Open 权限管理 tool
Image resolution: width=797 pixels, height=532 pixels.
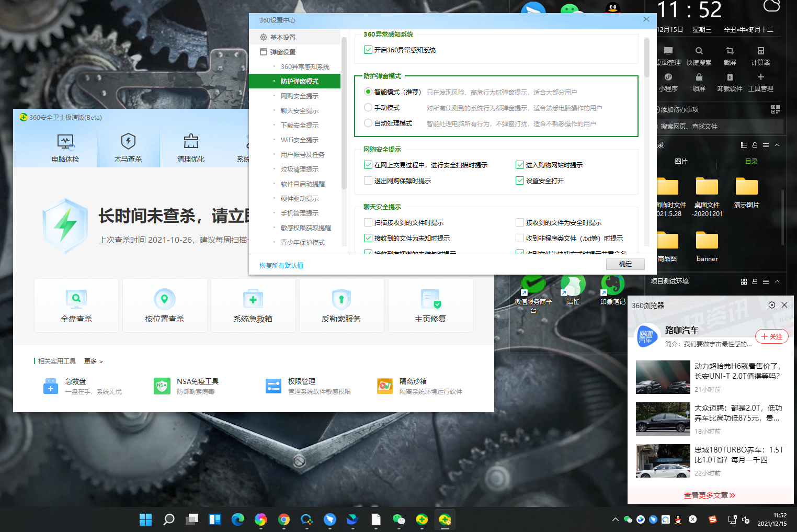coord(308,386)
